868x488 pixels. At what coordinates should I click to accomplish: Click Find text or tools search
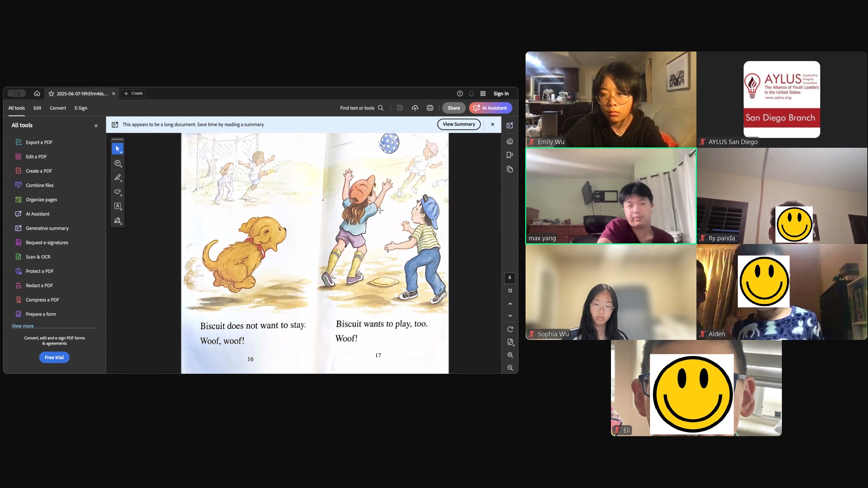pyautogui.click(x=362, y=108)
